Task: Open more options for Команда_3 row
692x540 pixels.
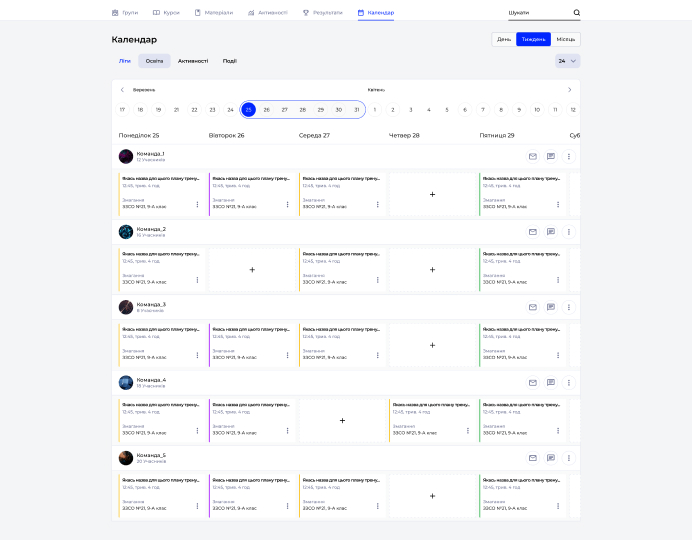Action: pyautogui.click(x=569, y=307)
